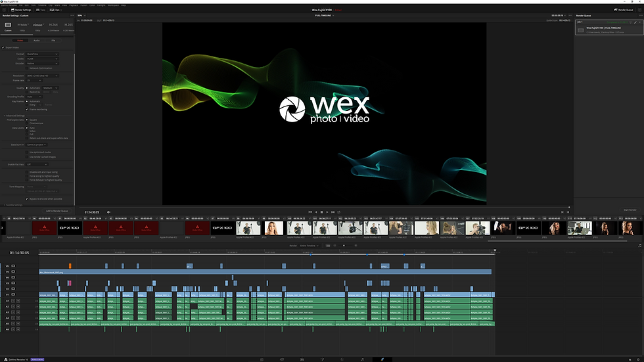Play reverse in the viewer
644x362 pixels.
(316, 212)
